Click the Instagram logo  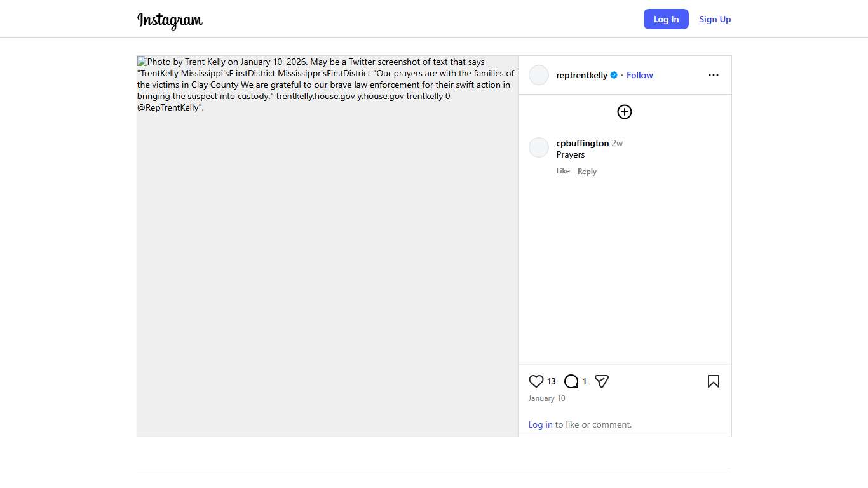(x=170, y=20)
